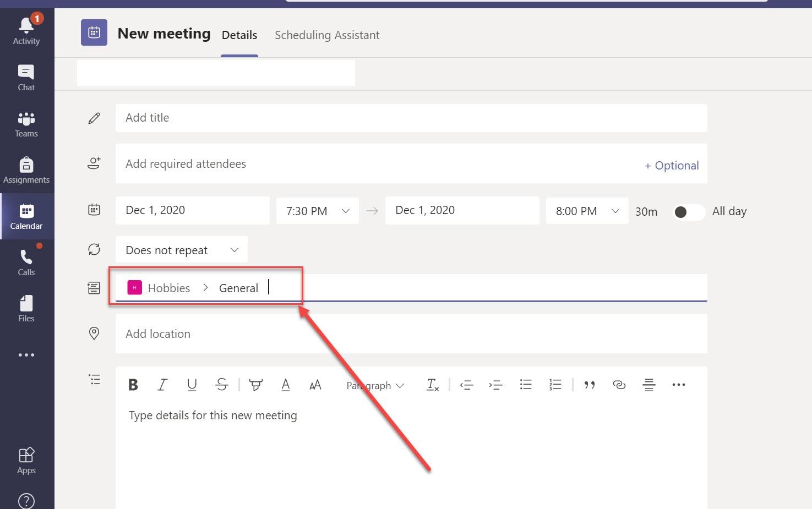Screen dimensions: 812x509
Task: Expand the 8:00 PM end time dropdown
Action: click(x=587, y=211)
